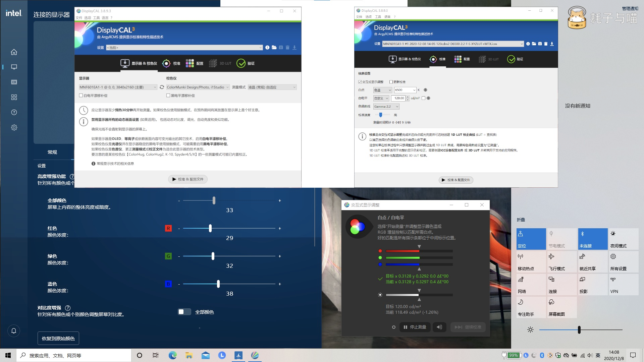Tick the checkbox after cd/m² in white level row
Image resolution: width=644 pixels, height=362 pixels.
[423, 98]
